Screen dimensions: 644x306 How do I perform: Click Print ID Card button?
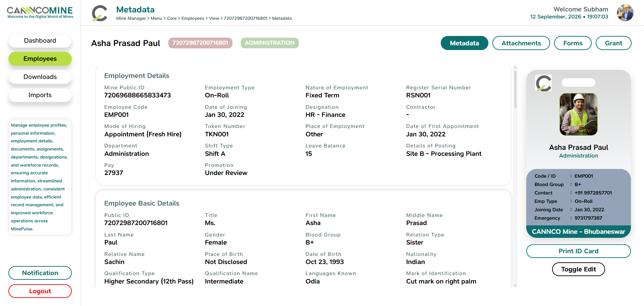tap(578, 251)
